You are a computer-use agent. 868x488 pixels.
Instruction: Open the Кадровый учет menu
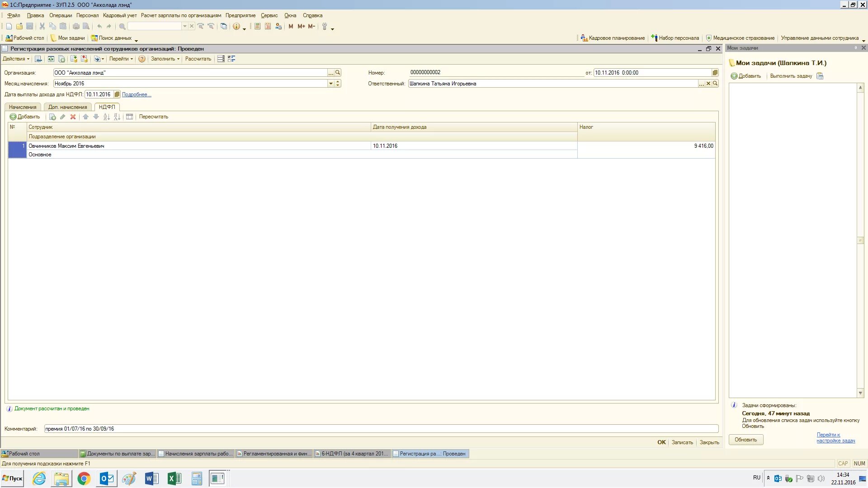[120, 15]
